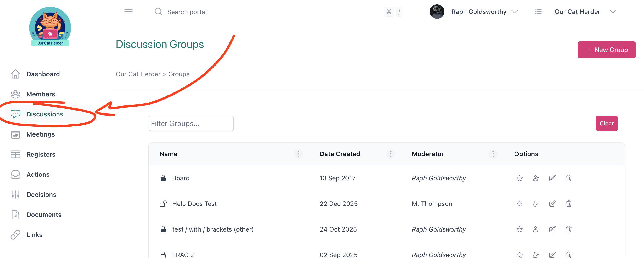Open the Name column options menu
The height and width of the screenshot is (258, 644).
[x=299, y=154]
